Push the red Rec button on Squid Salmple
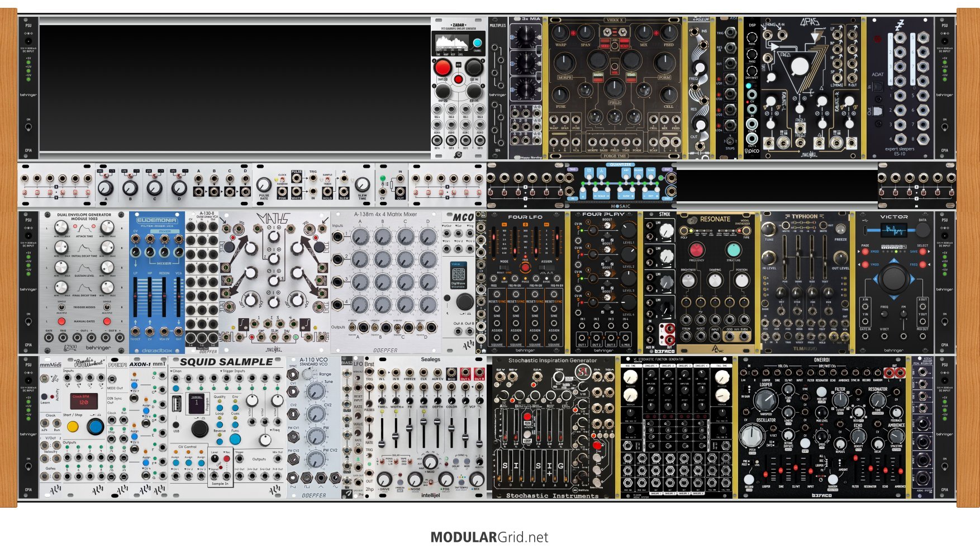 click(227, 458)
